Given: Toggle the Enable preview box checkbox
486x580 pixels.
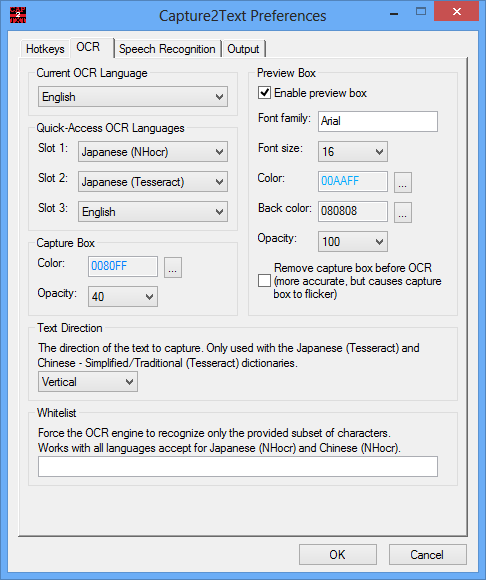Looking at the screenshot, I should tap(264, 92).
